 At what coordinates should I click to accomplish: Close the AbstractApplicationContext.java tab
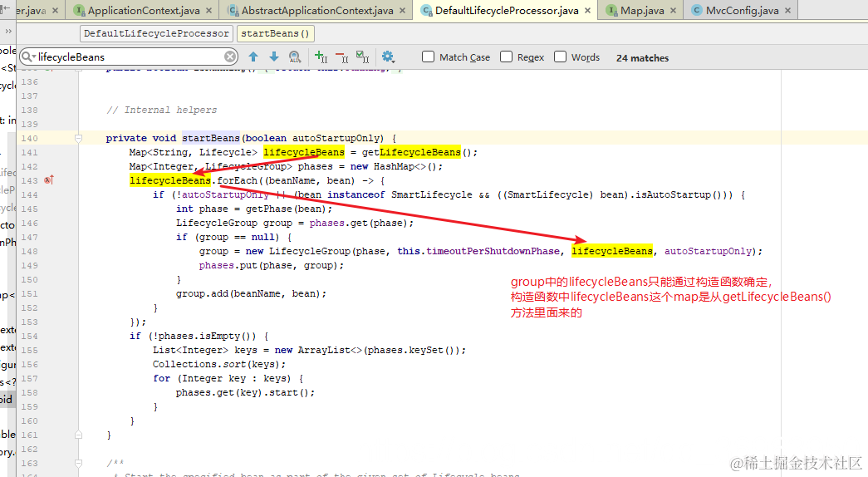pos(403,11)
